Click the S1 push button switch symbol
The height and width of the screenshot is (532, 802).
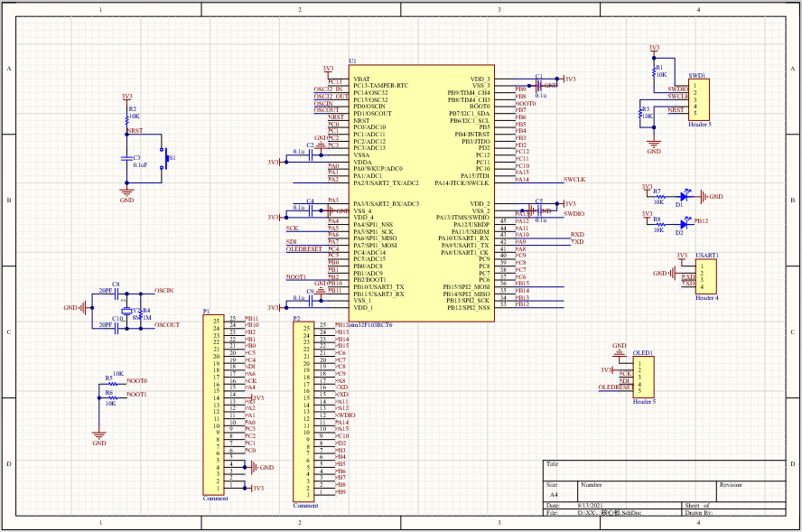coord(164,158)
